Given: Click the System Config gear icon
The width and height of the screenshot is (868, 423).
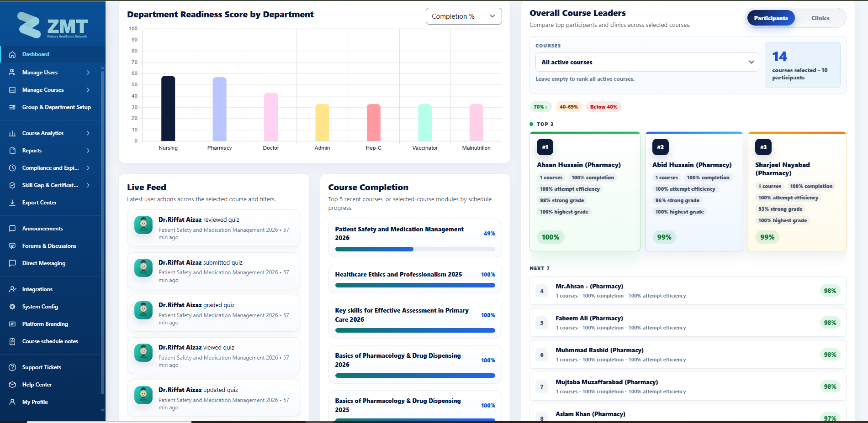Looking at the screenshot, I should click(x=12, y=307).
